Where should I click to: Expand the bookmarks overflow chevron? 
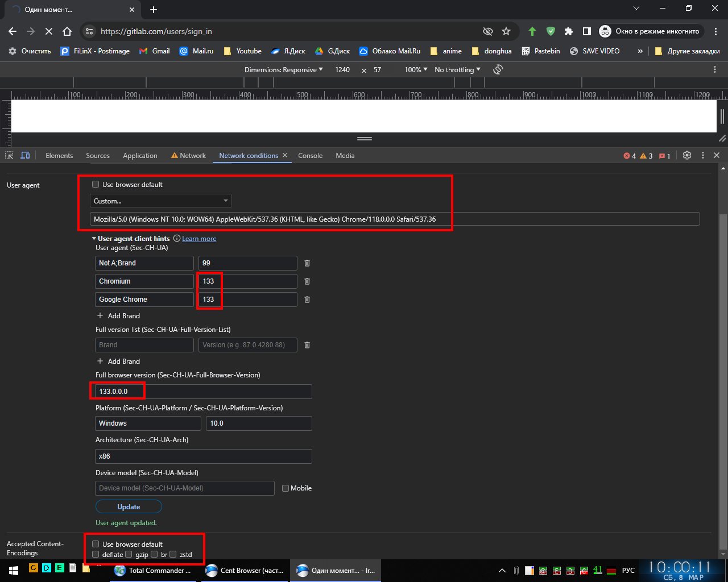[x=640, y=51]
